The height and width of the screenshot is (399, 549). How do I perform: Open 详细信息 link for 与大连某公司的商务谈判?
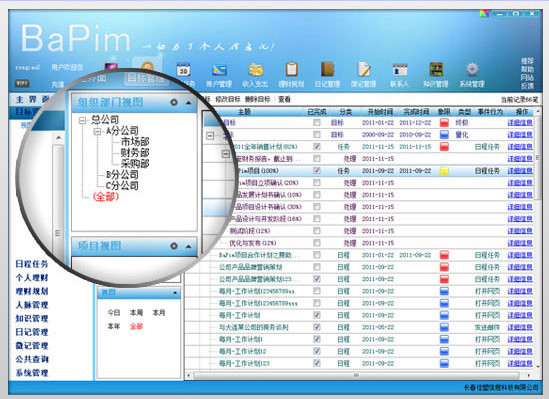[x=520, y=327]
